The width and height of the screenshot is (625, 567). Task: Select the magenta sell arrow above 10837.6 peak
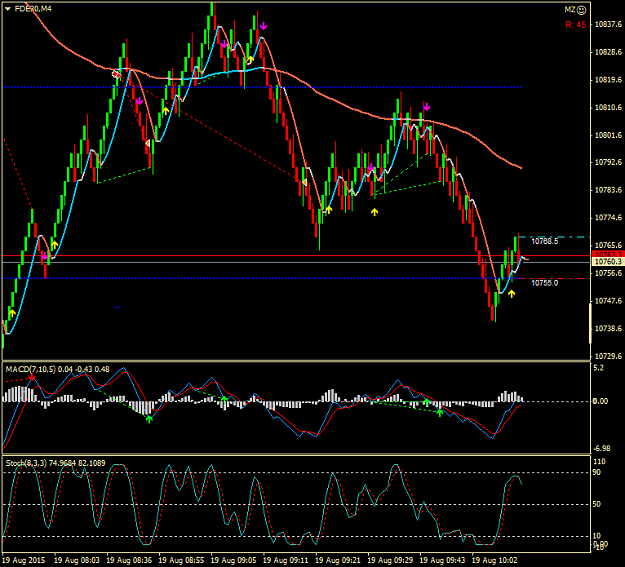[x=263, y=26]
